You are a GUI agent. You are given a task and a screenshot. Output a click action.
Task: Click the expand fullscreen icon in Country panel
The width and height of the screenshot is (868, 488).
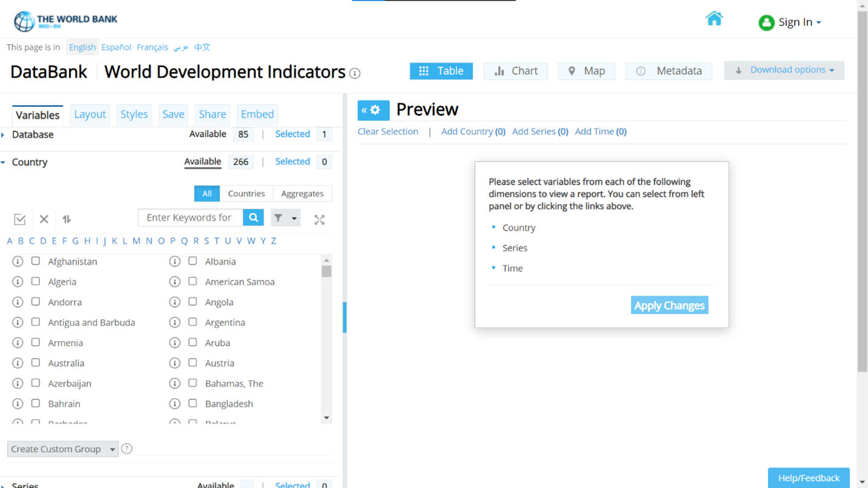click(319, 220)
